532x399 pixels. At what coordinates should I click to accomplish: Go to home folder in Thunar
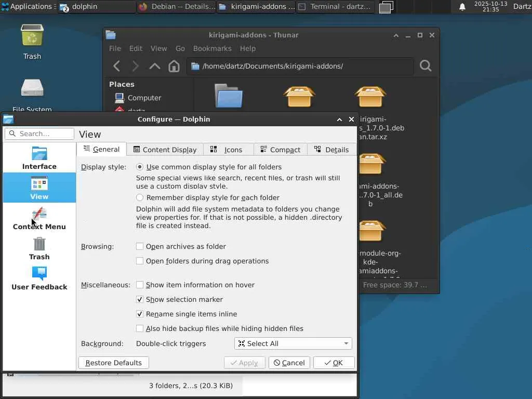point(174,66)
